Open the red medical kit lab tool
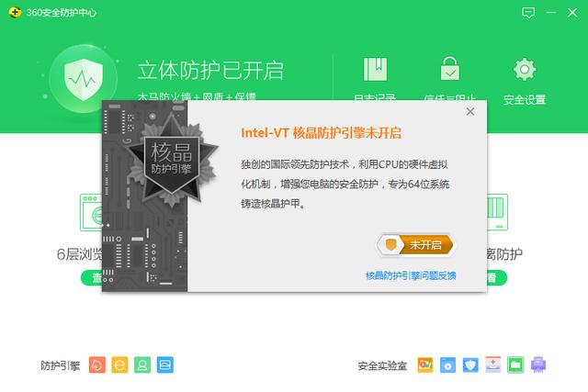 pos(493,364)
